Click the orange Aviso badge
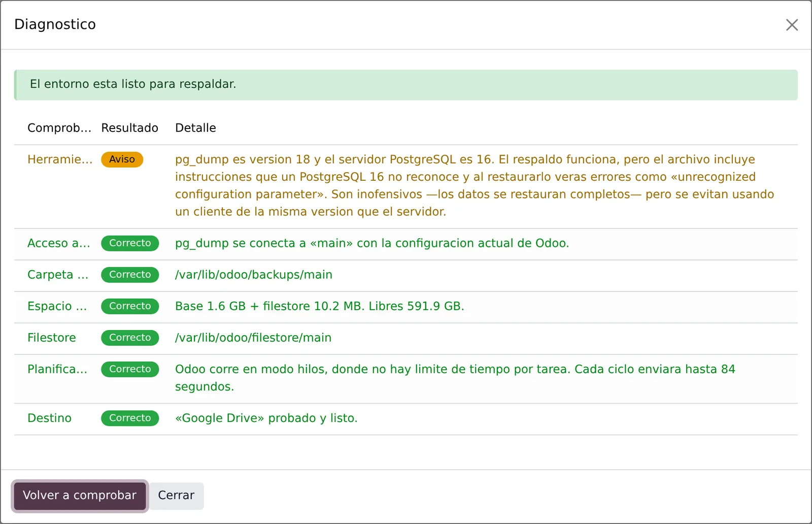Image resolution: width=812 pixels, height=524 pixels. click(122, 159)
